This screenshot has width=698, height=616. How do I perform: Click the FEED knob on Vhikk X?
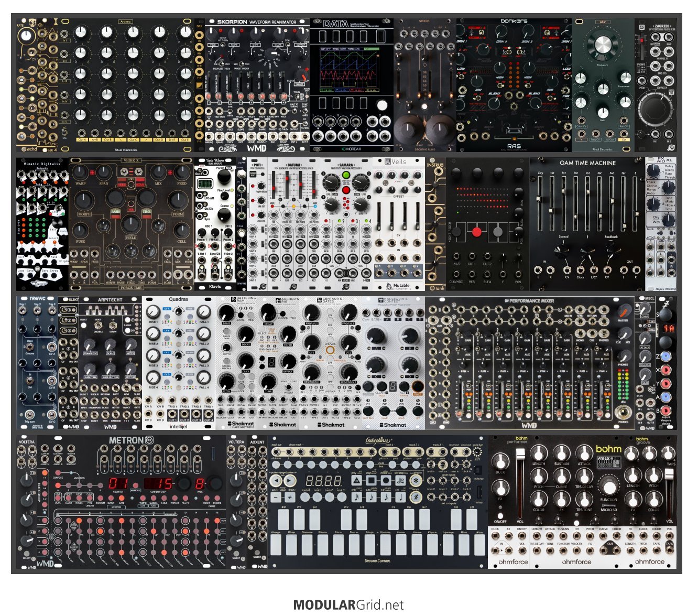tap(182, 172)
